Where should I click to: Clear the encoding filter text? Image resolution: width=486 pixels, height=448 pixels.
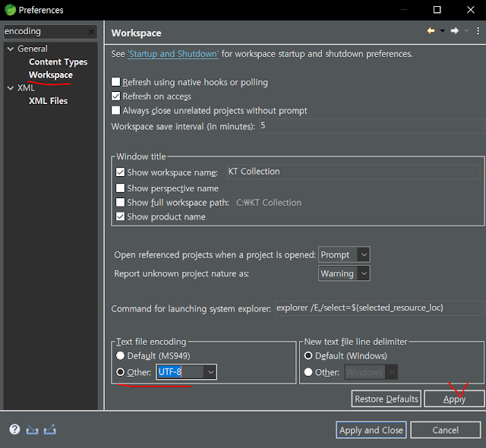(91, 32)
